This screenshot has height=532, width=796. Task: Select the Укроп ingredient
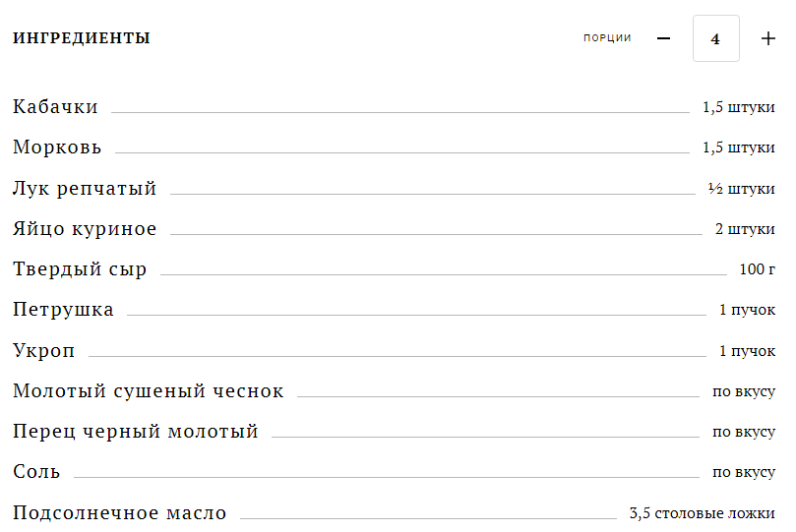pos(44,351)
